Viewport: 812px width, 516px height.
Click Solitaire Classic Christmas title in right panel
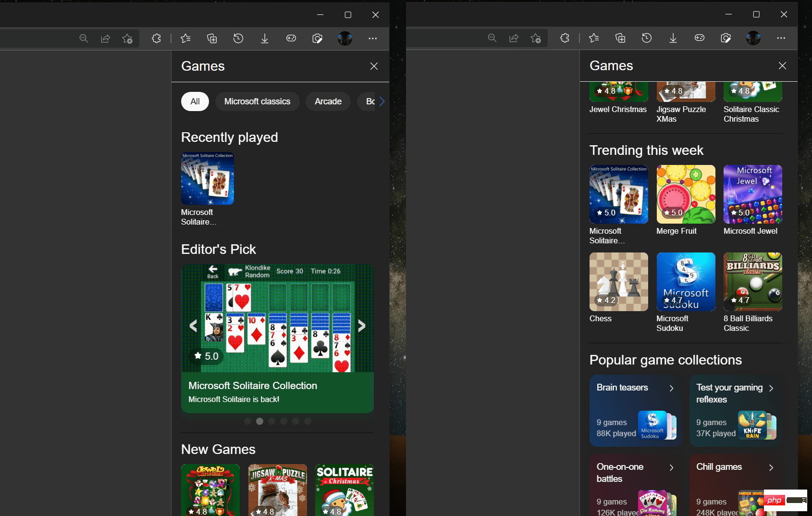(x=751, y=114)
